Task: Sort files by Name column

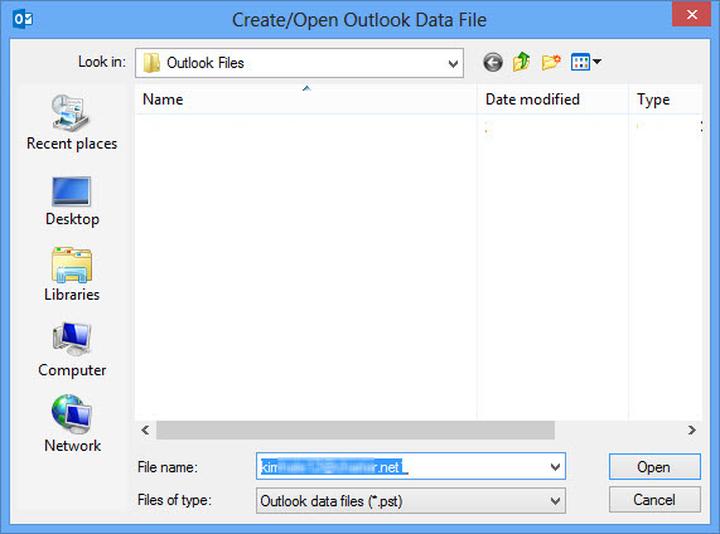Action: click(x=305, y=99)
